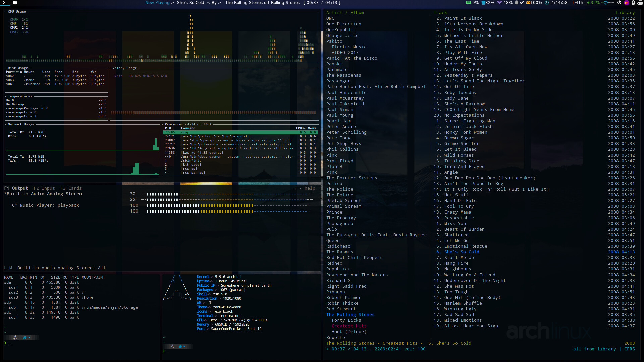The image size is (644, 362).
Task: Click the Bluetooth tray icon
Action: [633, 3]
